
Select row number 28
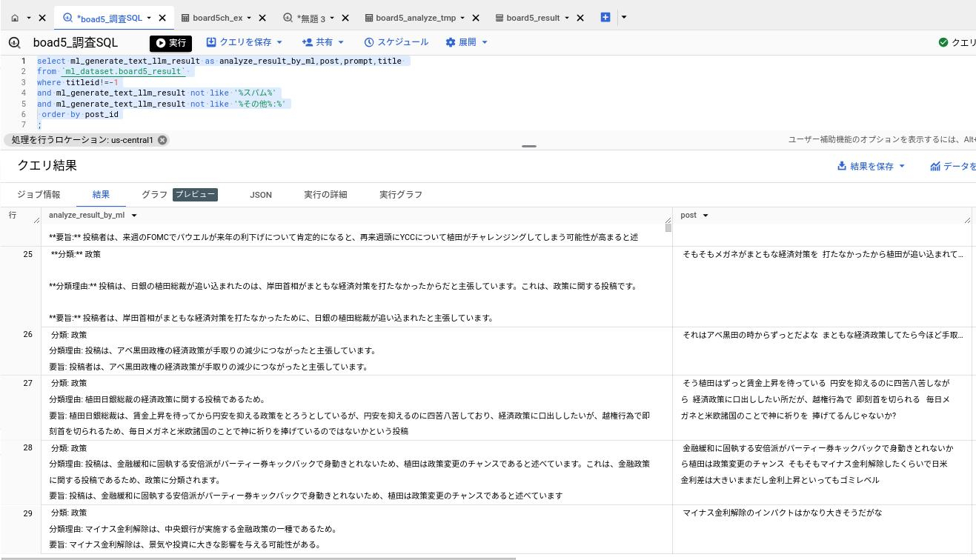click(28, 448)
